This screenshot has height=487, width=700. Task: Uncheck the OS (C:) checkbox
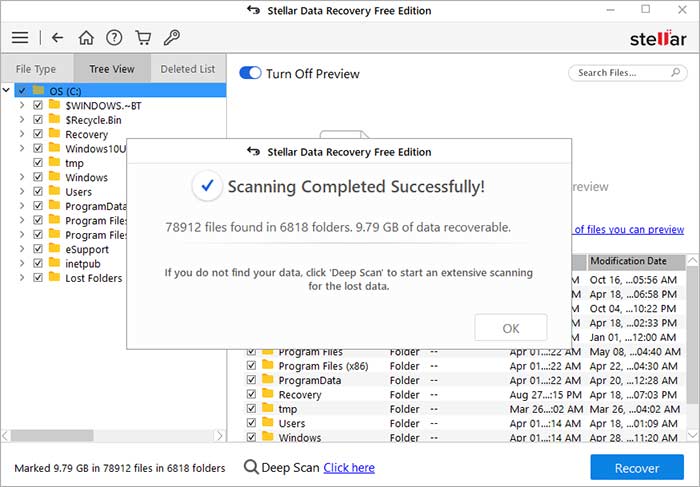click(x=22, y=91)
